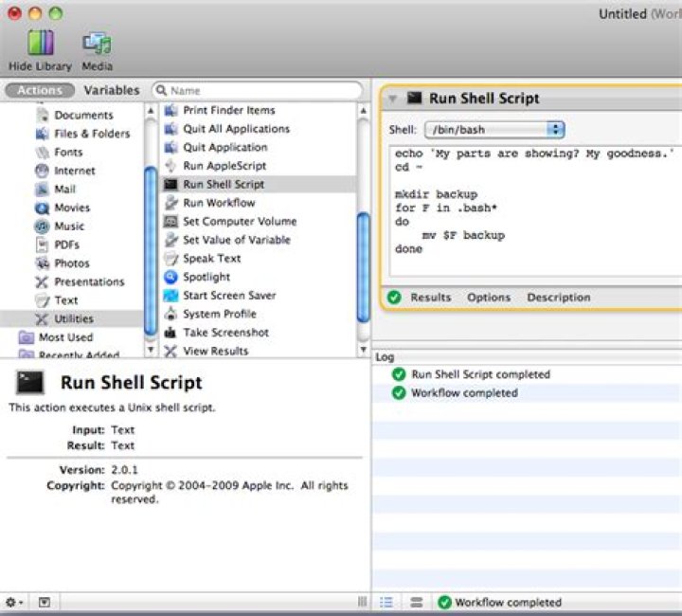682x616 pixels.
Task: Click the Hide Library toolbar icon
Action: [41, 43]
